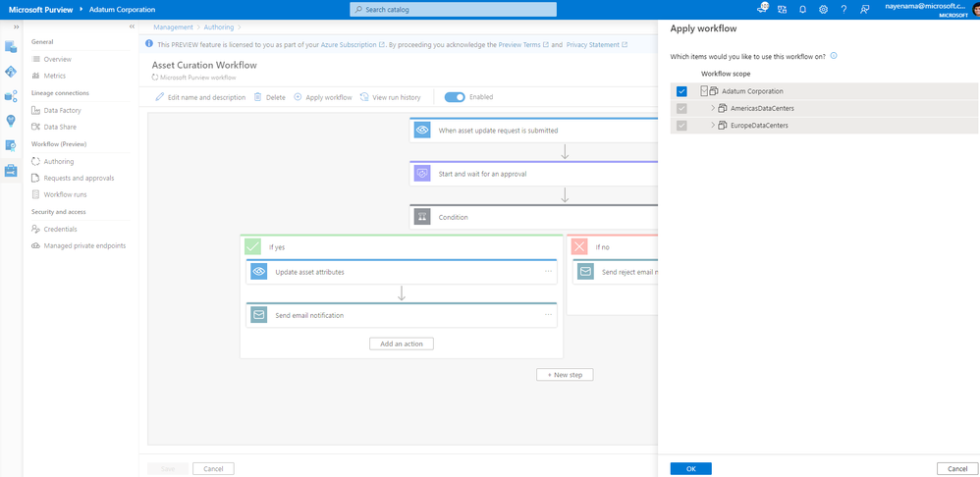
Task: Toggle EuropeDataCenters checkbox
Action: pos(681,125)
